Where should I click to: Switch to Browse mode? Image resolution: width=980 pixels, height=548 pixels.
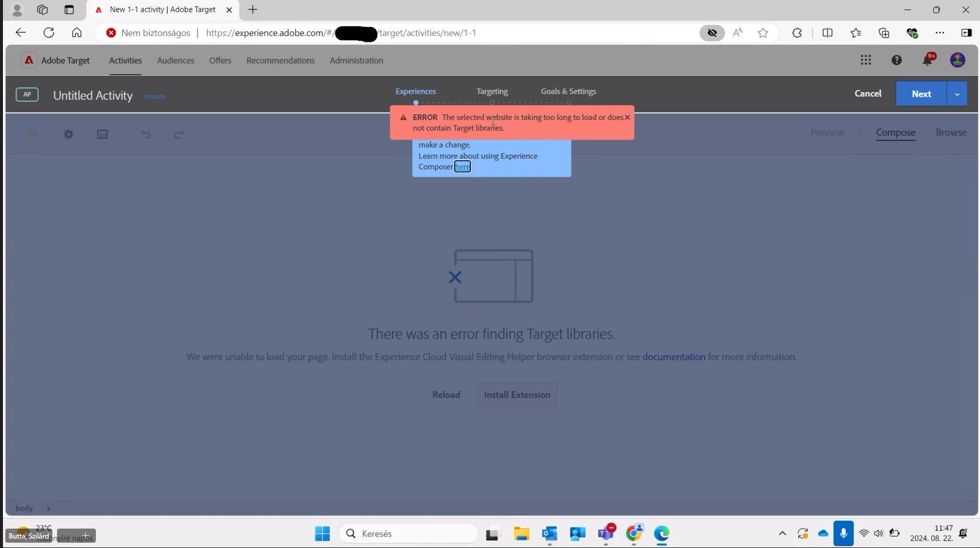click(x=951, y=133)
